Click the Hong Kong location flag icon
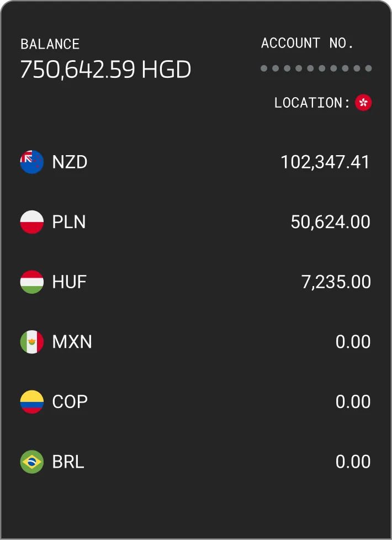 (363, 102)
